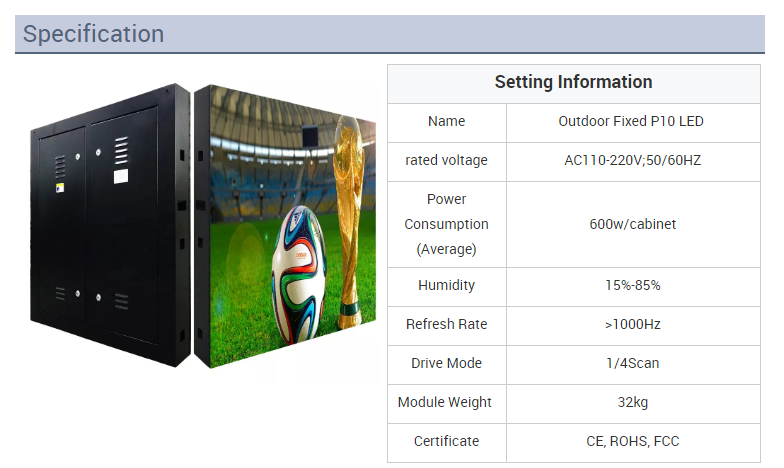Select the 15%-85% humidity value
Screen dimensions: 784x468
pos(632,285)
